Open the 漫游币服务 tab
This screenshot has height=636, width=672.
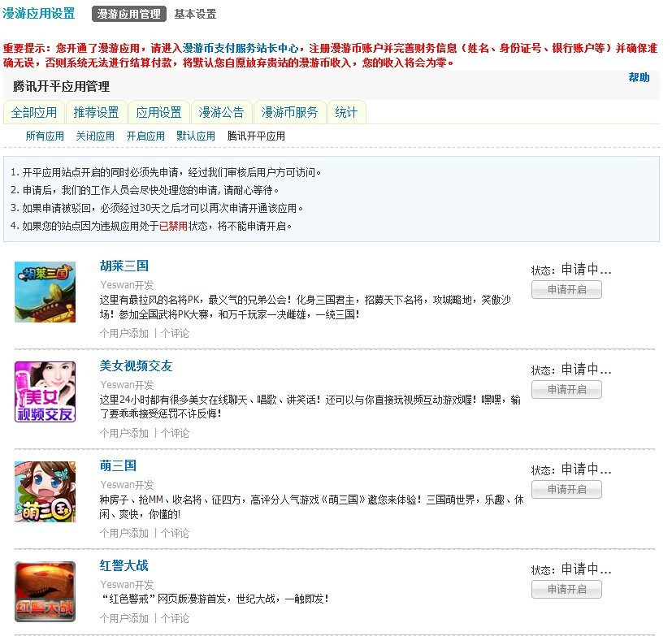290,112
